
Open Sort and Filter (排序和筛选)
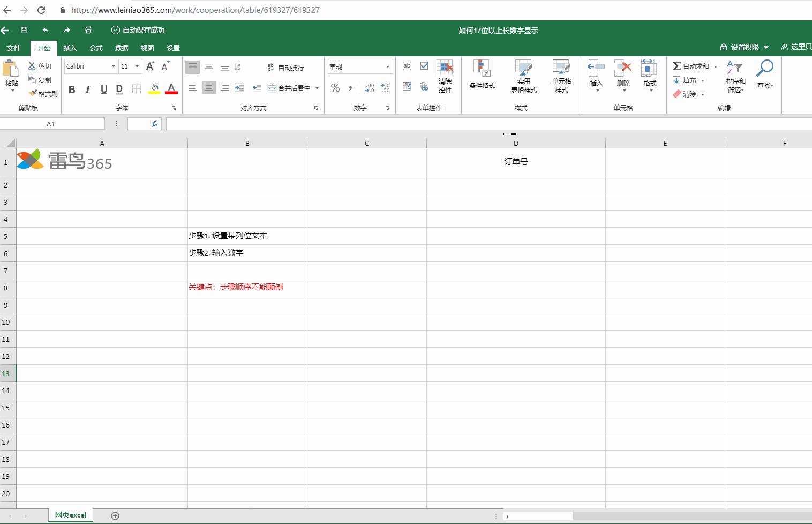[735, 76]
